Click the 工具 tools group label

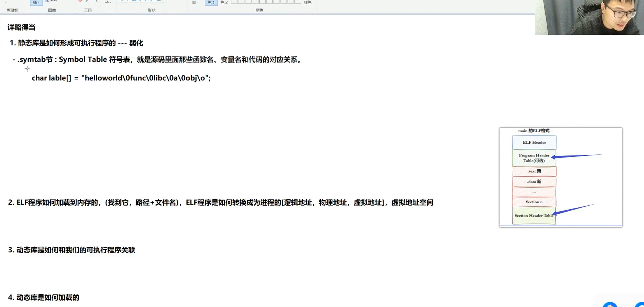click(88, 10)
